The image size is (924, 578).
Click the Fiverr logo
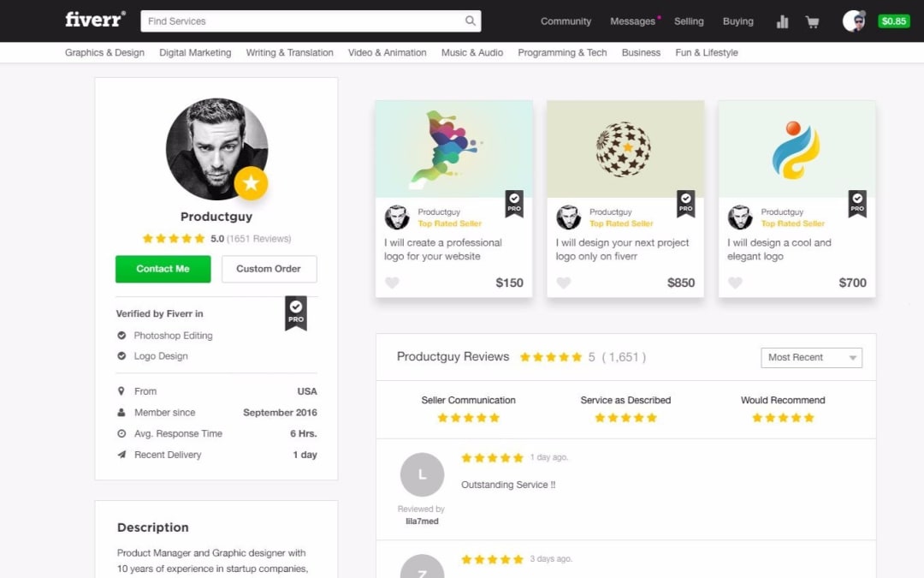click(94, 20)
